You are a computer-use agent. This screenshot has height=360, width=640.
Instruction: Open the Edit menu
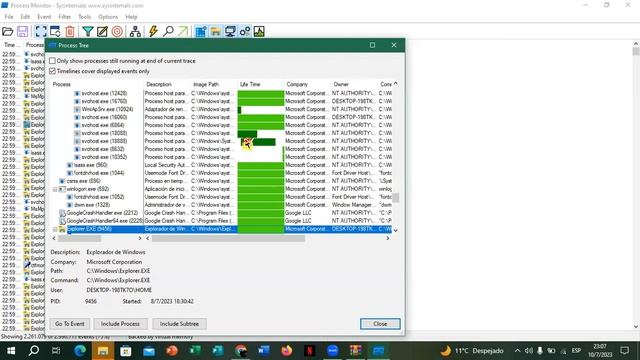tap(25, 17)
